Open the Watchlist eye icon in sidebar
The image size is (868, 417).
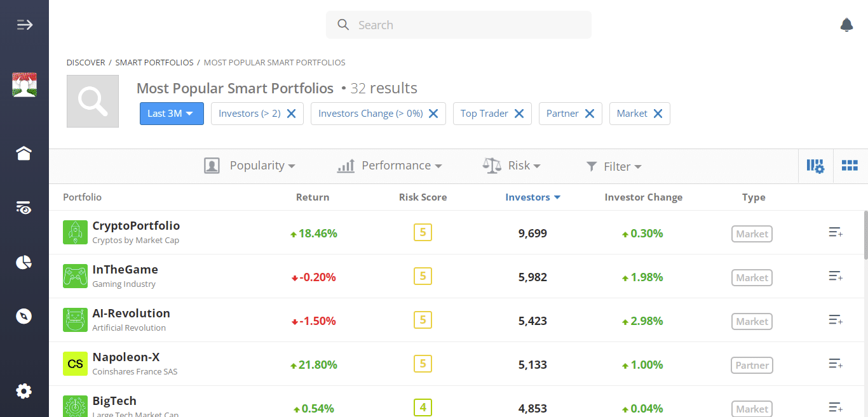point(24,208)
